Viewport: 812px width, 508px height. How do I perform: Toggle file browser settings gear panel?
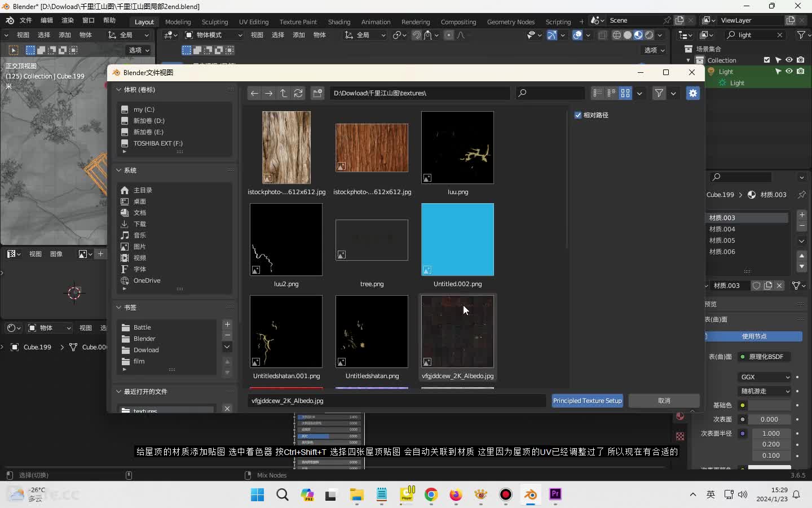point(693,93)
